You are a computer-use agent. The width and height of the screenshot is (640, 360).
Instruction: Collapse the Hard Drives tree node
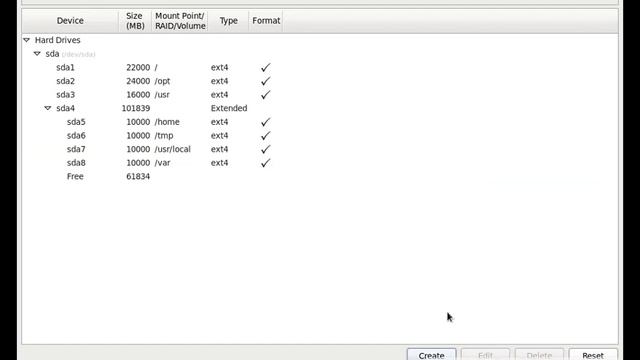coord(27,40)
